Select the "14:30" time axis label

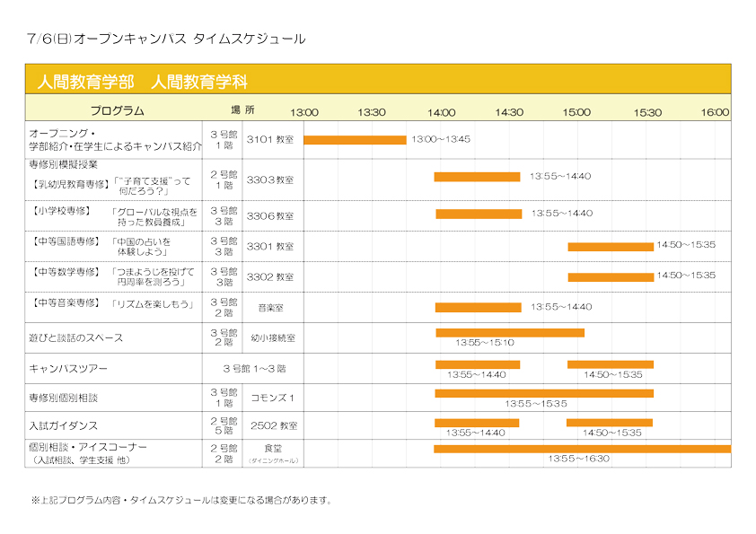coord(509,112)
